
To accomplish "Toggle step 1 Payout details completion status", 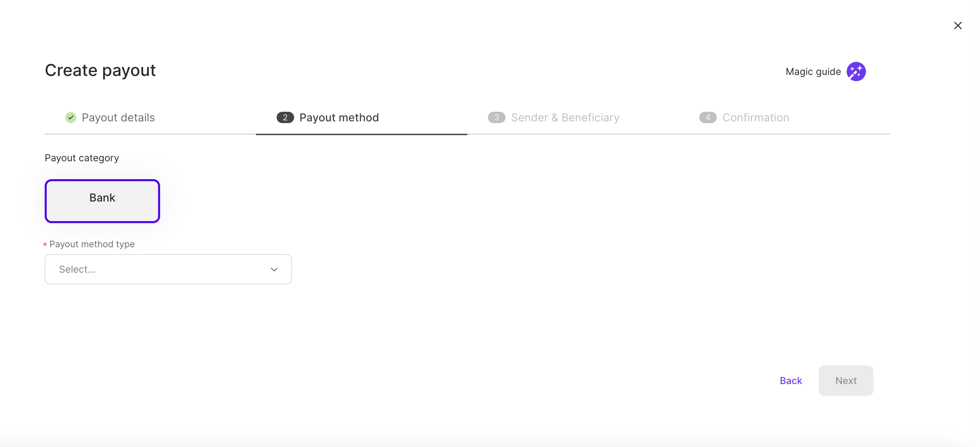I will click(x=71, y=117).
